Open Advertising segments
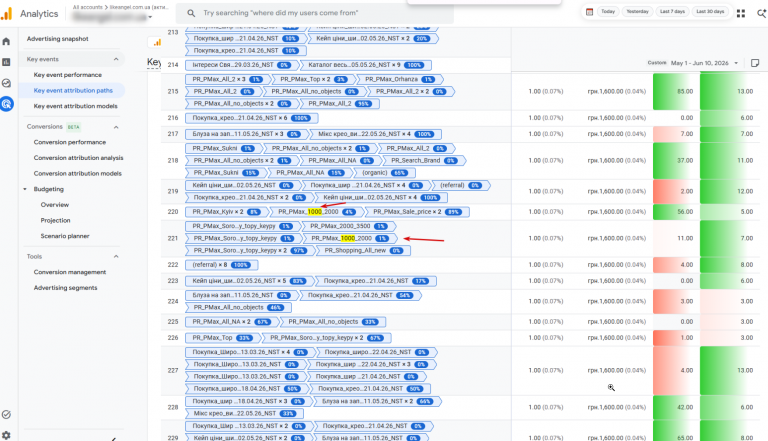 tap(65, 288)
